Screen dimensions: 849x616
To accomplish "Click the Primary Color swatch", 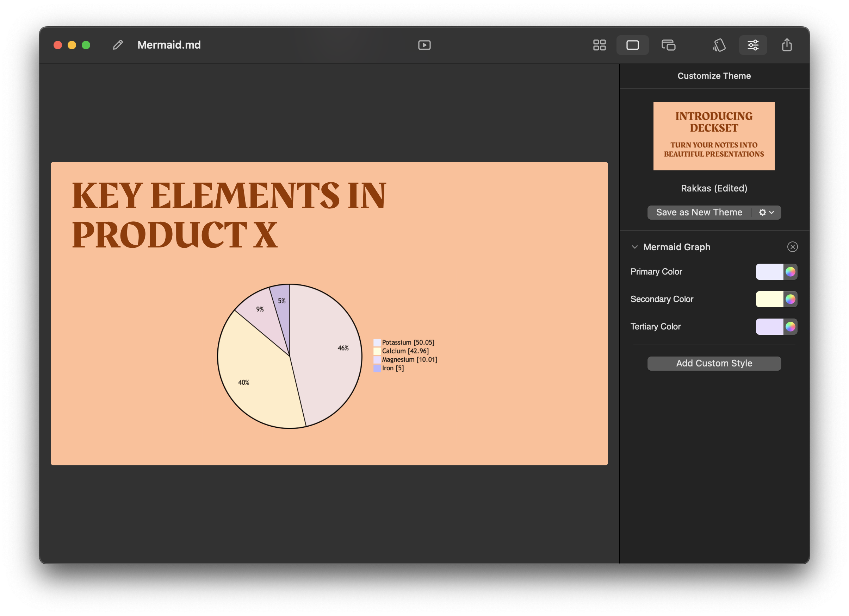I will click(769, 272).
